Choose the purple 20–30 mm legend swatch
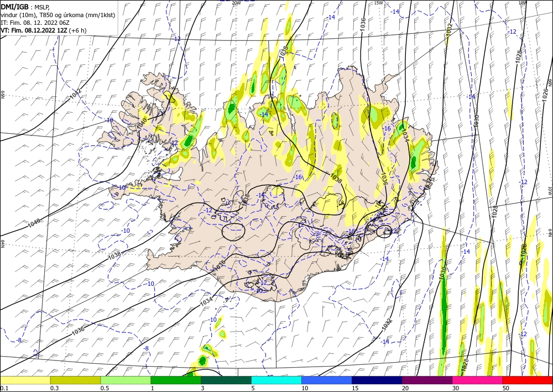 (427, 380)
